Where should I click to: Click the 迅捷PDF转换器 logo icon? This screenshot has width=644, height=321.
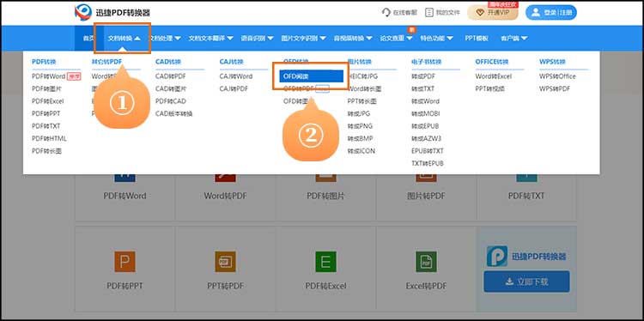tap(83, 12)
